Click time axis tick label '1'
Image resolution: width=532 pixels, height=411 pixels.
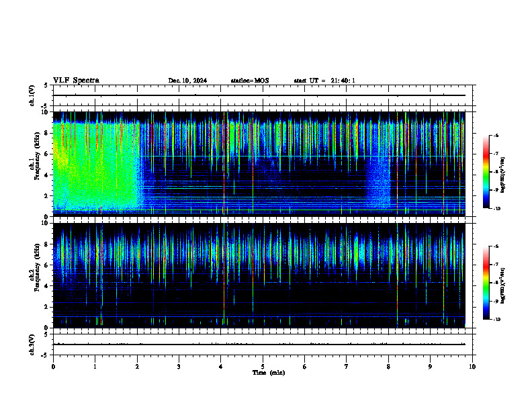pyautogui.click(x=95, y=367)
